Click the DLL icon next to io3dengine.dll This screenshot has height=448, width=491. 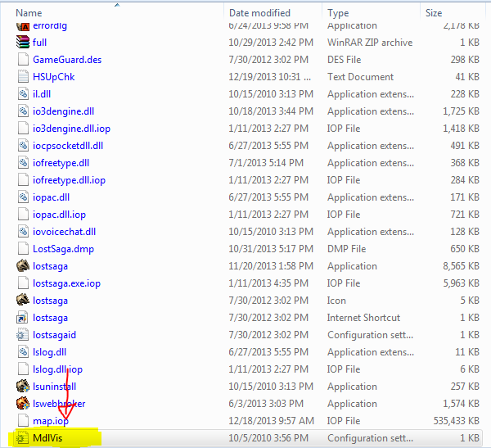tap(23, 111)
